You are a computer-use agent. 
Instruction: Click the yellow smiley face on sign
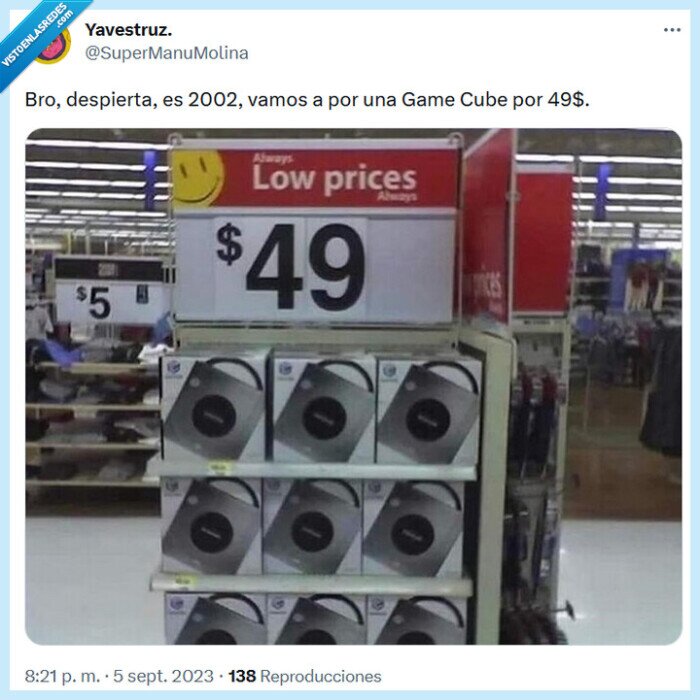(197, 178)
